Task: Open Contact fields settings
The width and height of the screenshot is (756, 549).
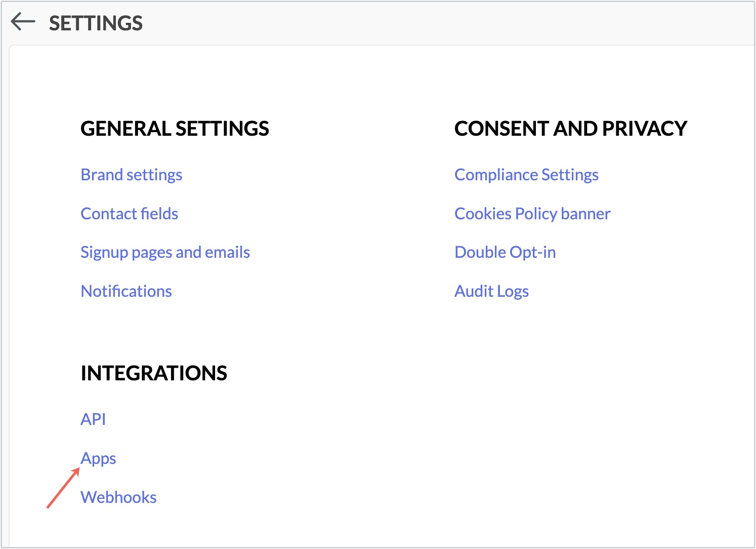Action: (x=129, y=213)
